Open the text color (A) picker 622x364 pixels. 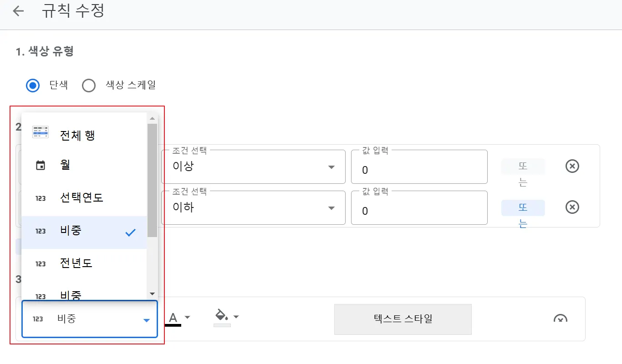pos(179,318)
